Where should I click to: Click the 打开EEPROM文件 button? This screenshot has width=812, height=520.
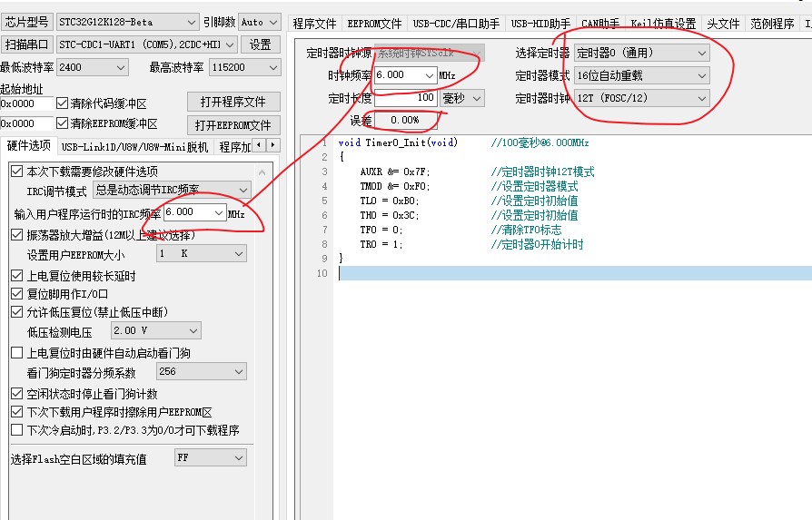[233, 125]
